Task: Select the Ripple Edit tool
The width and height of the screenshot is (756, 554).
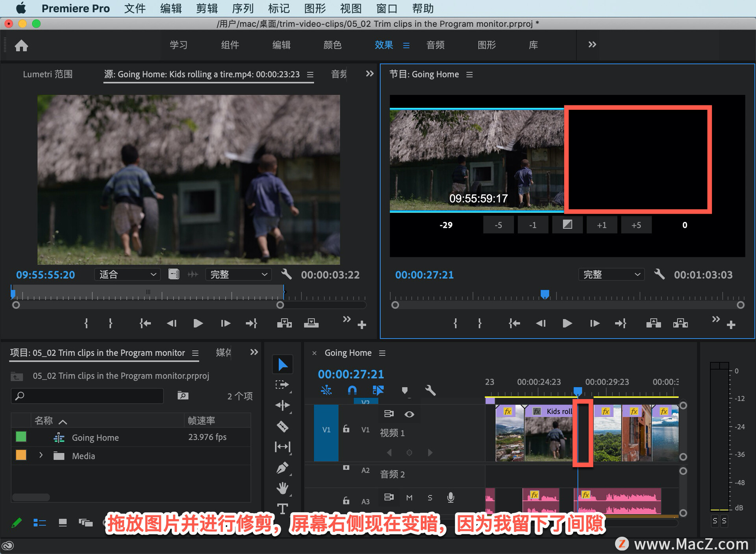Action: (282, 405)
